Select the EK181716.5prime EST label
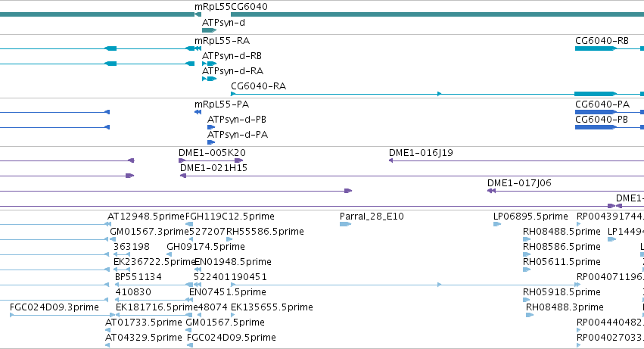Viewport: 644px width, 349px height. coord(157,308)
